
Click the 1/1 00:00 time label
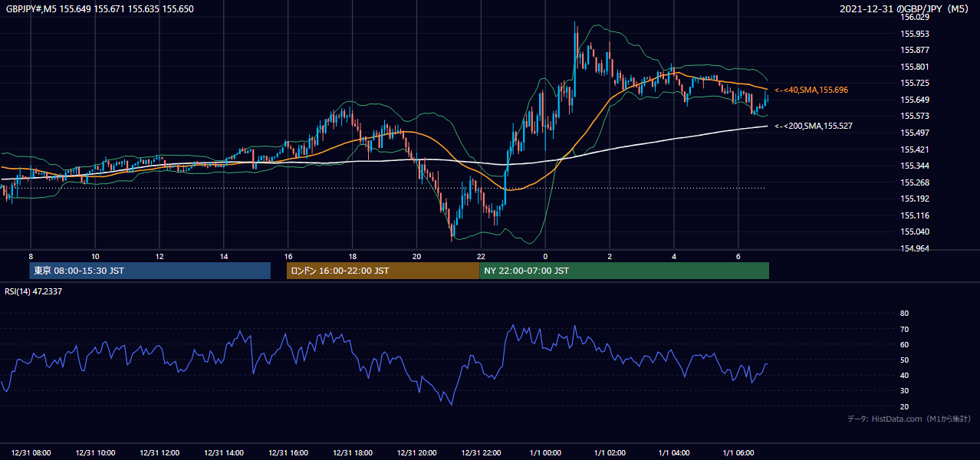point(545,453)
